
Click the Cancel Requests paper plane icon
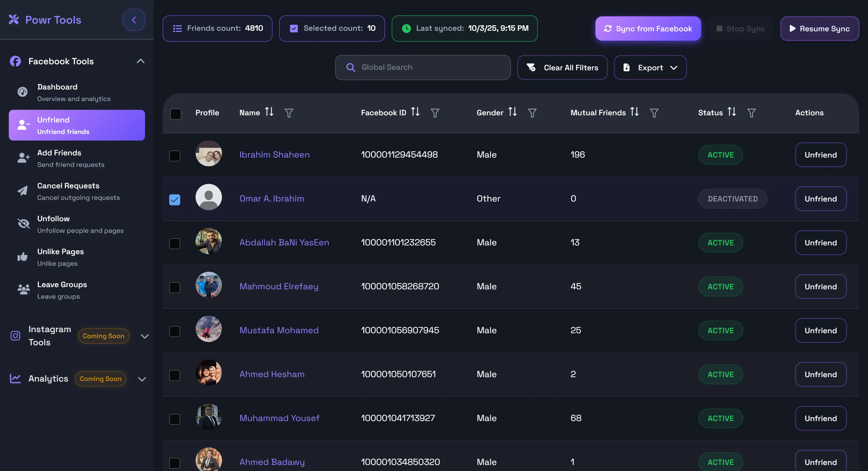(23, 190)
